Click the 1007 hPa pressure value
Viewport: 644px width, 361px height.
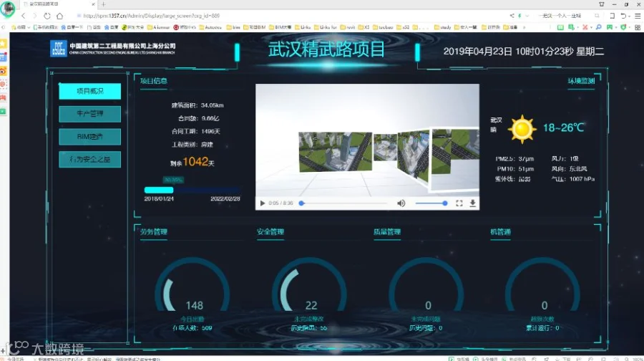[582, 179]
